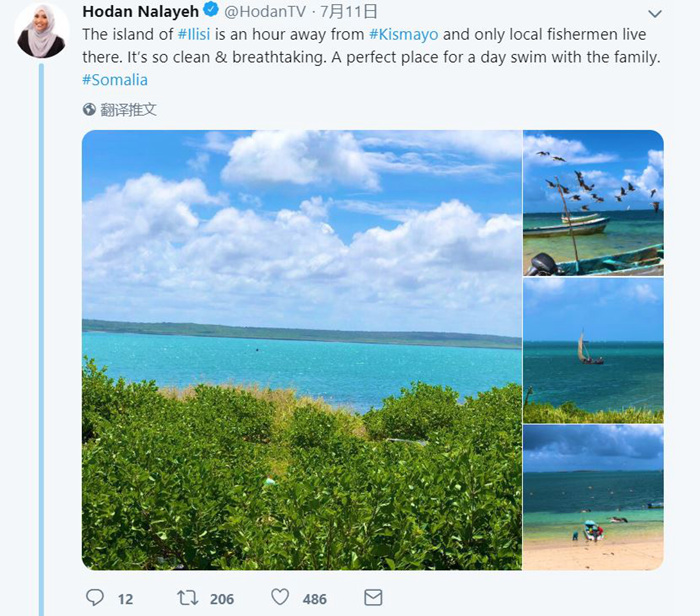
Task: Open the @HodanTV handle link
Action: pyautogui.click(x=264, y=12)
